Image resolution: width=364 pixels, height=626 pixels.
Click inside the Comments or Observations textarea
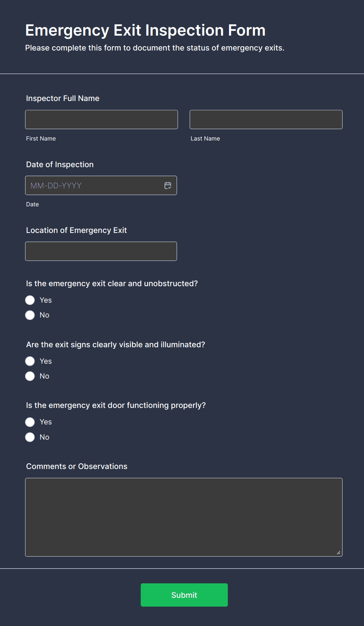pyautogui.click(x=184, y=517)
